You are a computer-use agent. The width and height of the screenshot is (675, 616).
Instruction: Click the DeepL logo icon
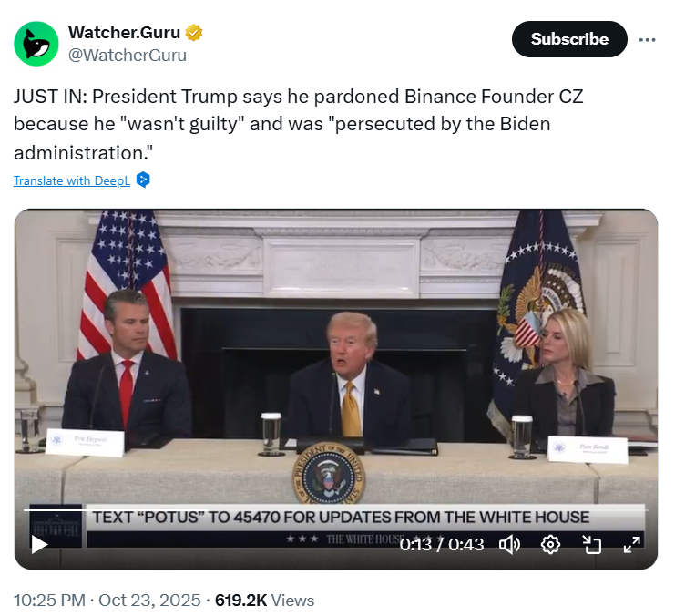point(143,180)
